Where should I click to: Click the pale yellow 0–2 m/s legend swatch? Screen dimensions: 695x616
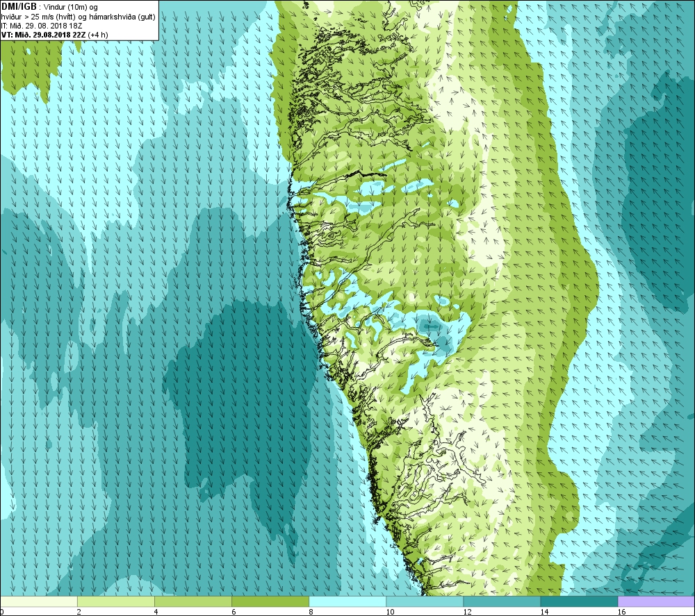coord(39,601)
